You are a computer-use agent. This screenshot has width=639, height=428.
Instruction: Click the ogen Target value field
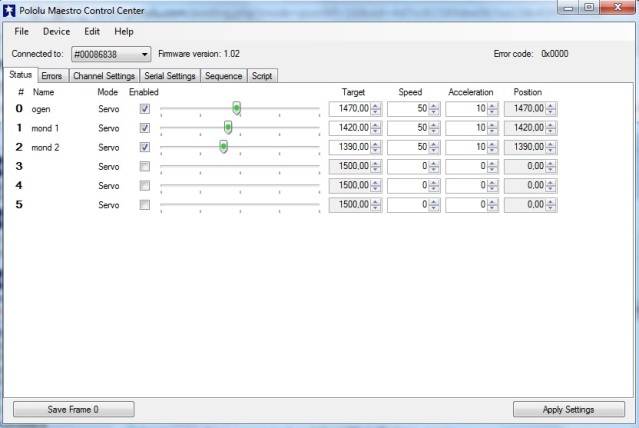(x=349, y=108)
